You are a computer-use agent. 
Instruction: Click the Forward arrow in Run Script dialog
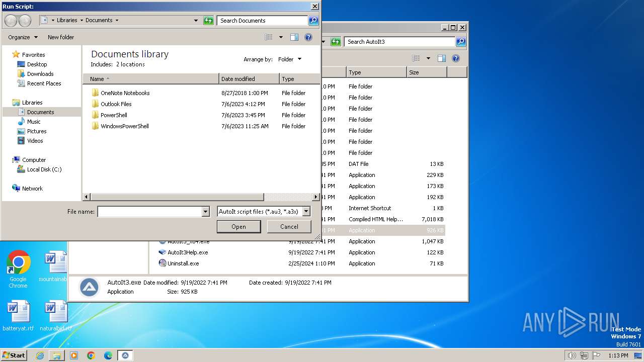25,21
